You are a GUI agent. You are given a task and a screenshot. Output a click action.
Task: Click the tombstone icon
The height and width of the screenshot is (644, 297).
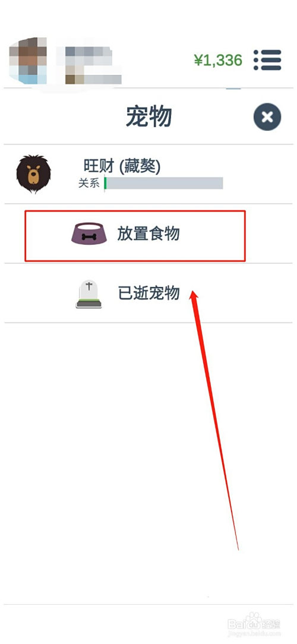coord(89,293)
